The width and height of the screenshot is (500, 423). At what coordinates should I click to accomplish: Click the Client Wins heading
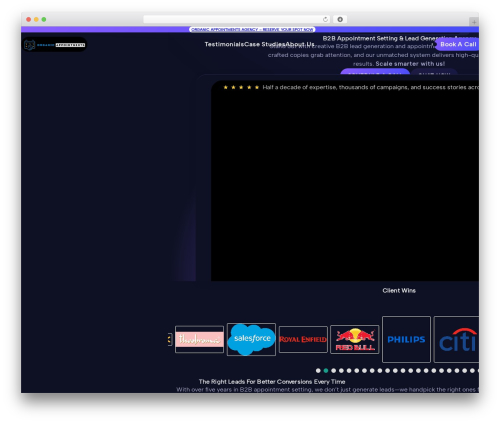[x=399, y=291]
